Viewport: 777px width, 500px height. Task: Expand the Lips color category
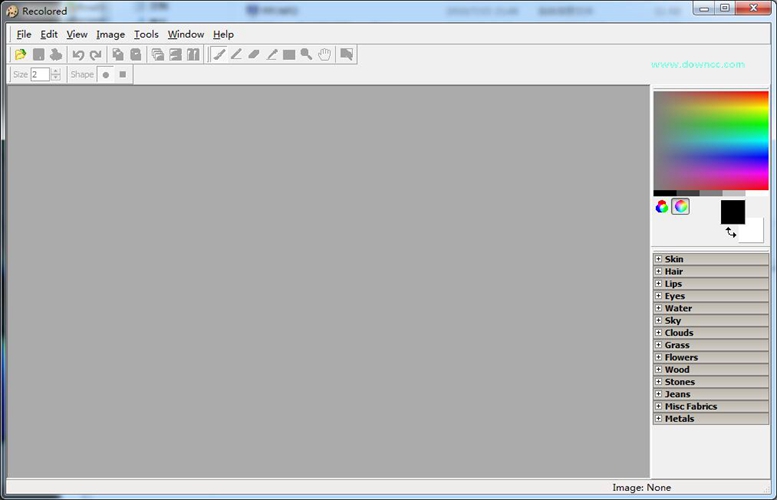[658, 283]
